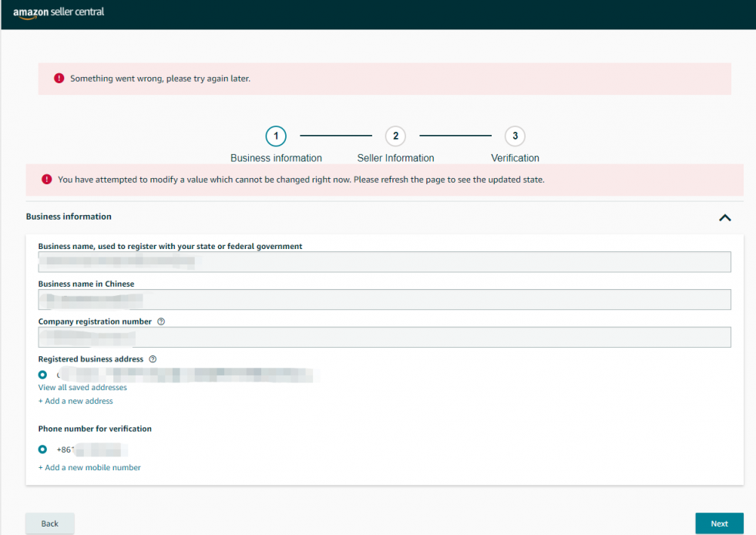Select step 1 circle in progress tracker

tap(276, 136)
